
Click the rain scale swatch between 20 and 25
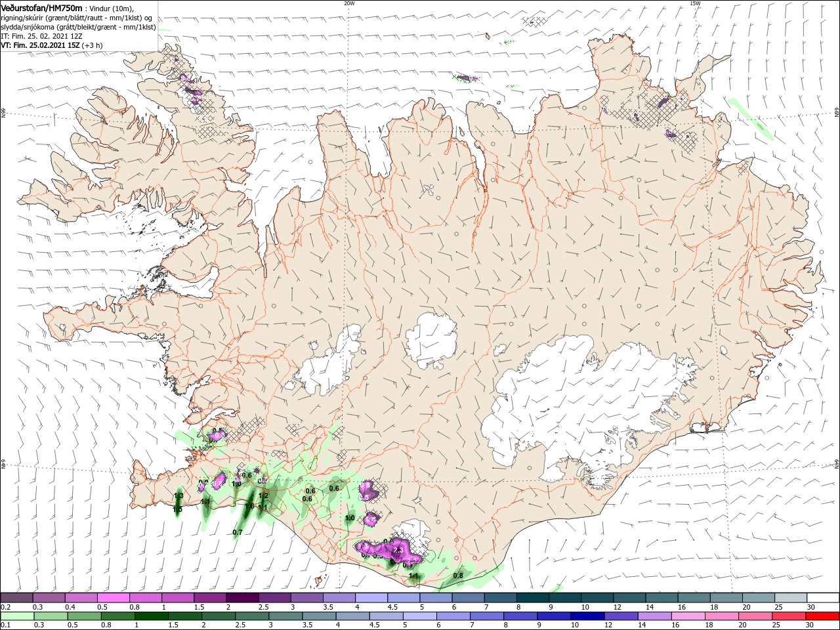click(754, 616)
